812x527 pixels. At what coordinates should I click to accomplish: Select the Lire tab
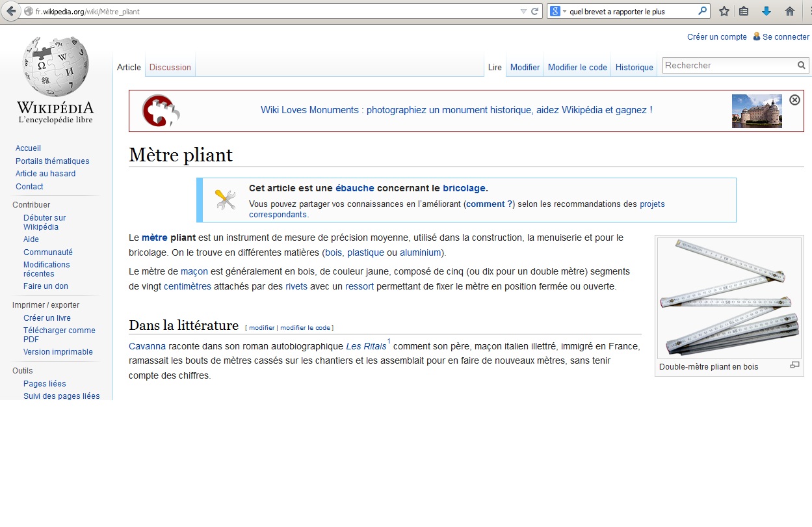(495, 67)
